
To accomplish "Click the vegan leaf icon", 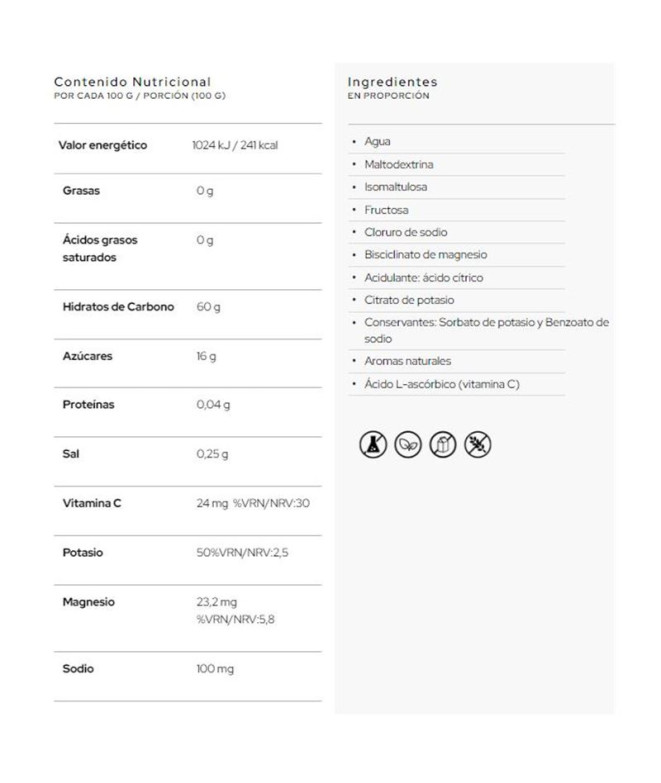I will (407, 445).
